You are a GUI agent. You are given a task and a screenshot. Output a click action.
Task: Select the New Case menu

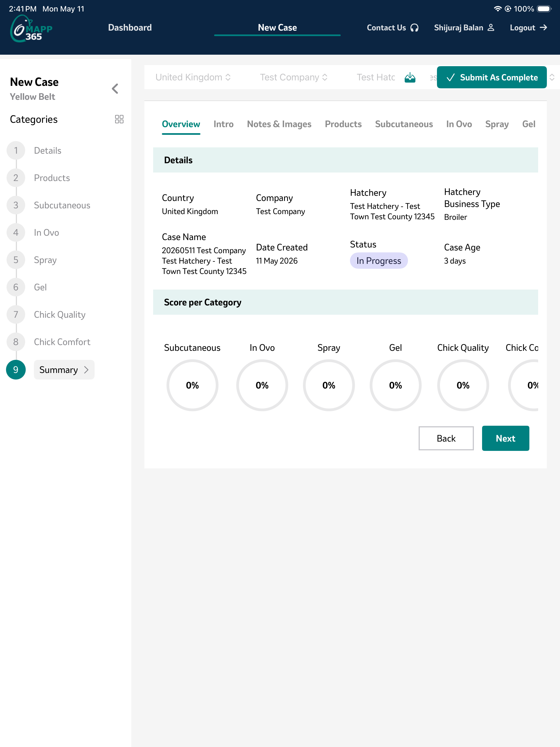(x=277, y=28)
